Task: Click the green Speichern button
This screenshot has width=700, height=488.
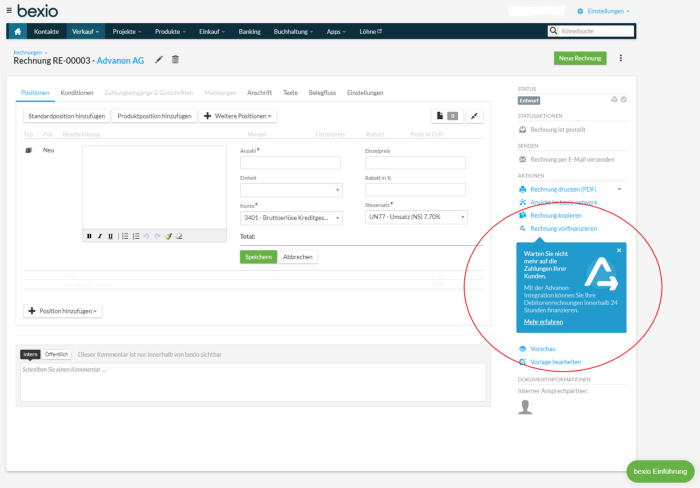Action: point(257,257)
